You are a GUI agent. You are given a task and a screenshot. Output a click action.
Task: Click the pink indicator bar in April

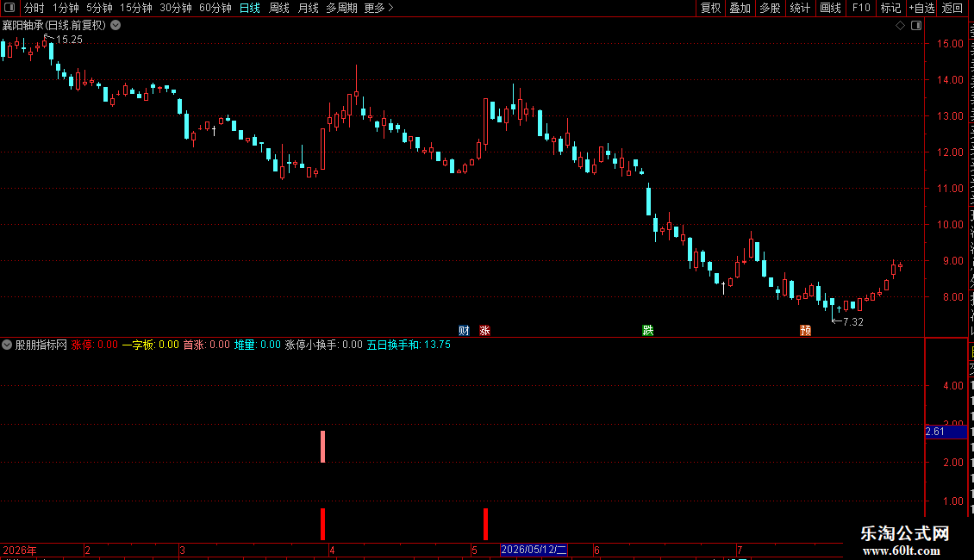pyautogui.click(x=323, y=446)
